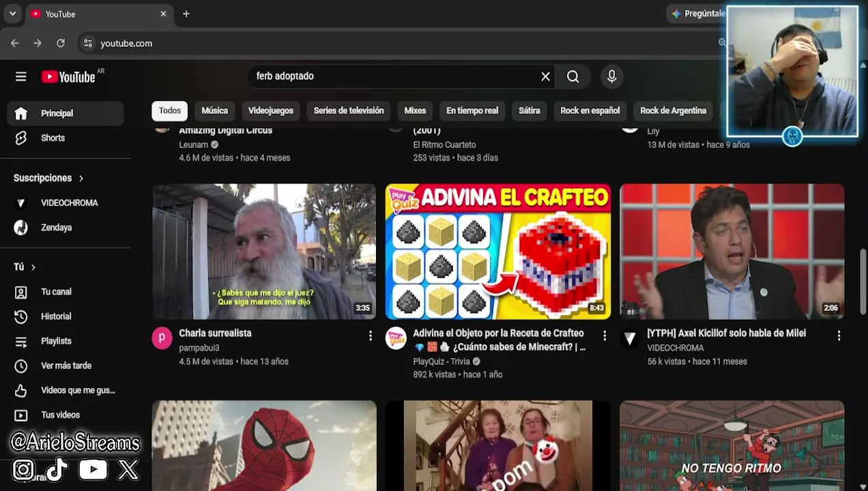Start voice search with the microphone icon
Viewport: 868px width, 491px height.
(611, 76)
